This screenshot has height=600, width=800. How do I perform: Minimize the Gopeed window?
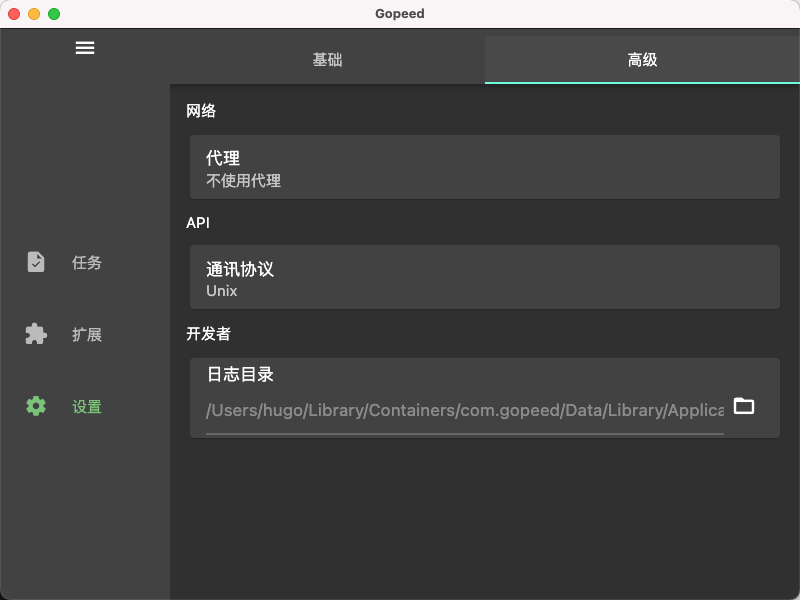pyautogui.click(x=34, y=14)
